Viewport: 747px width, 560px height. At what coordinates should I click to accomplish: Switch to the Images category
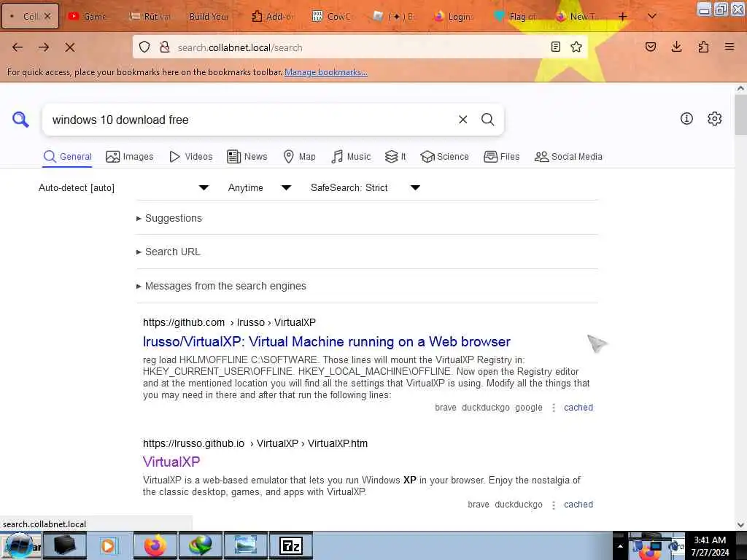pyautogui.click(x=130, y=157)
